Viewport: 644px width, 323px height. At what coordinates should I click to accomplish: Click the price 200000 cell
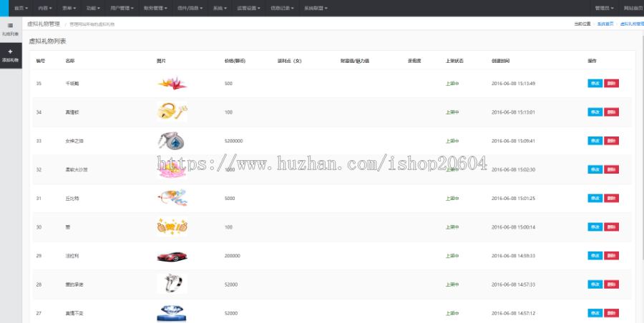233,256
